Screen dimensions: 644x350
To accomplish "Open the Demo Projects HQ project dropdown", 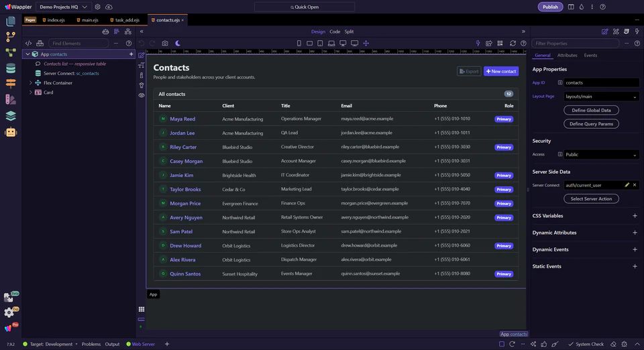I will coord(63,7).
